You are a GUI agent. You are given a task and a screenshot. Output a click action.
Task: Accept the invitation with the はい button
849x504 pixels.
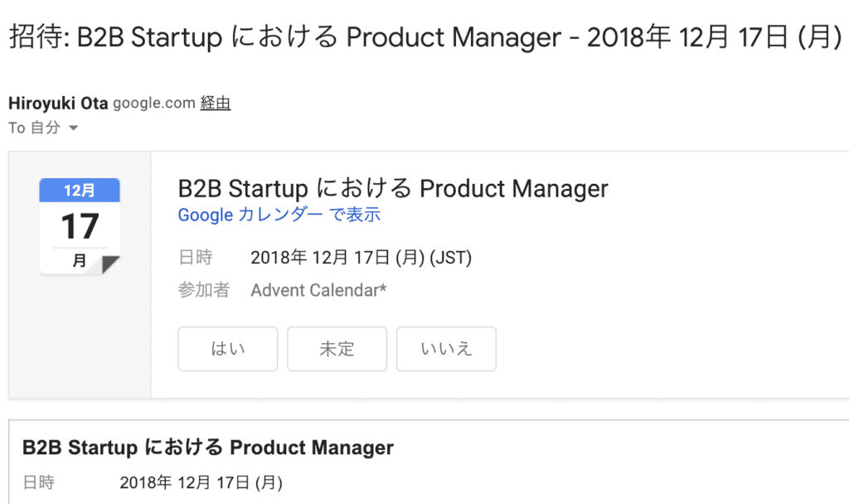(x=228, y=349)
